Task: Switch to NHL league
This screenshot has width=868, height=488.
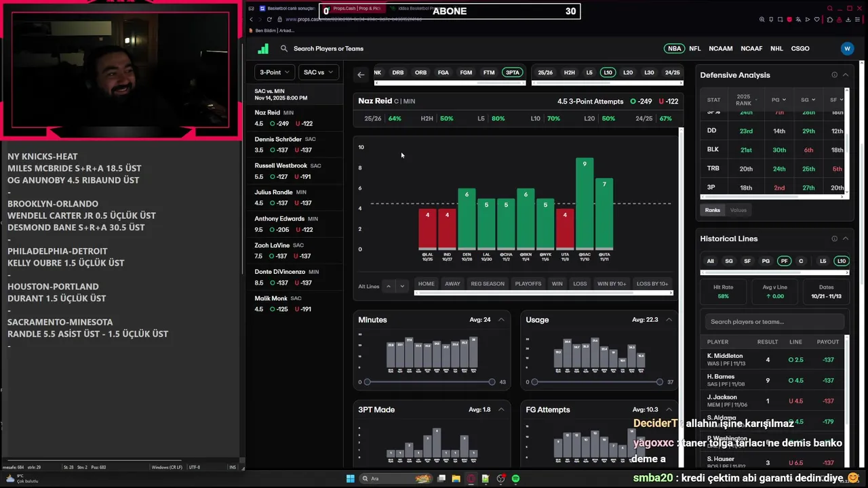Action: tap(776, 49)
